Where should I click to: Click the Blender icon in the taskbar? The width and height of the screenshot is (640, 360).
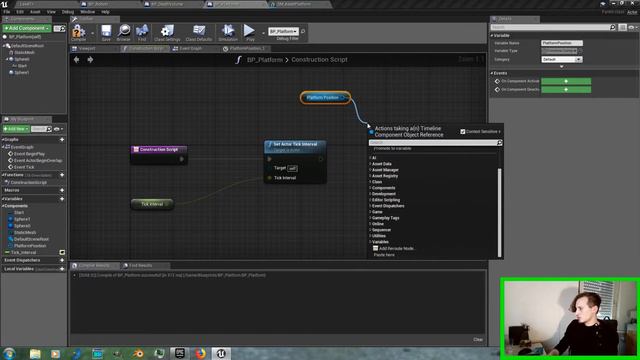pos(139,353)
